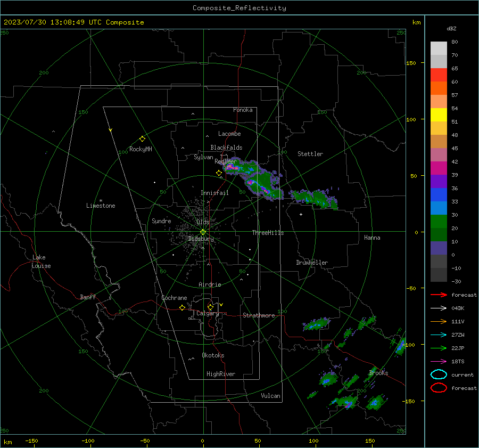Select yellow diamond marker beside RockyMH
479x448 pixels.
pyautogui.click(x=142, y=139)
